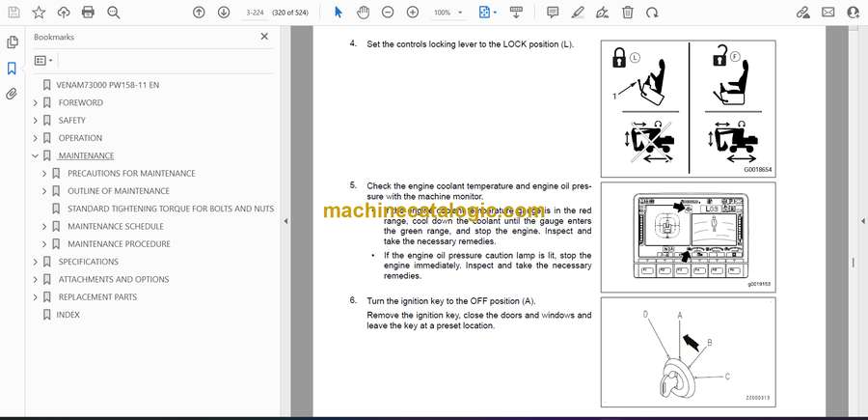The height and width of the screenshot is (420, 868).
Task: Click the trash delete icon
Action: coord(628,13)
